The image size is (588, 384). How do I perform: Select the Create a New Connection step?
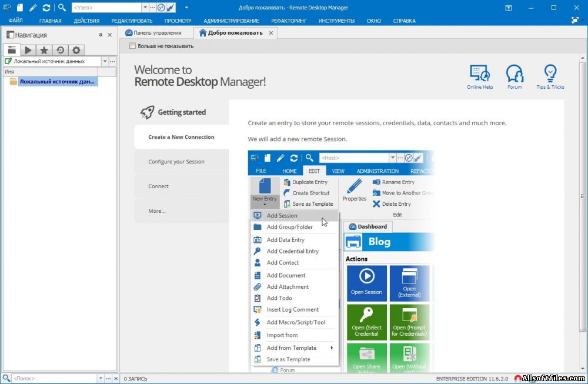point(182,137)
